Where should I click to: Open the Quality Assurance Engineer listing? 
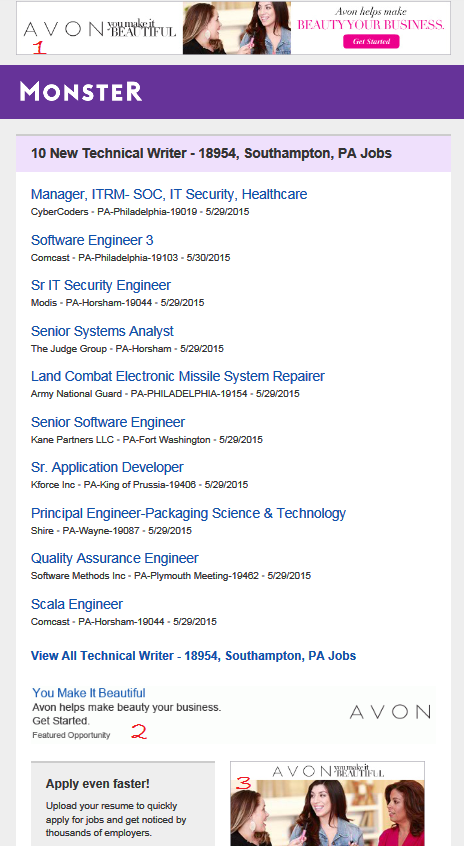click(115, 558)
